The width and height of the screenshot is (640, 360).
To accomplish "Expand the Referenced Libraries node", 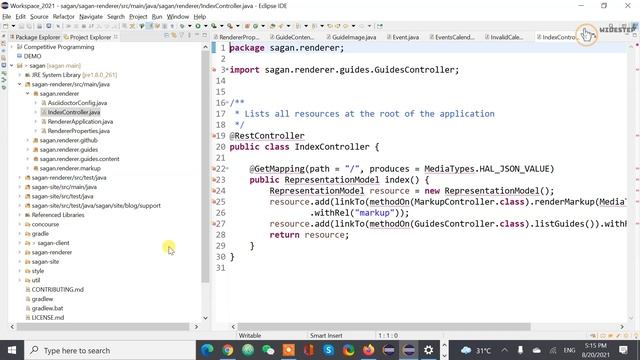I will pos(20,215).
